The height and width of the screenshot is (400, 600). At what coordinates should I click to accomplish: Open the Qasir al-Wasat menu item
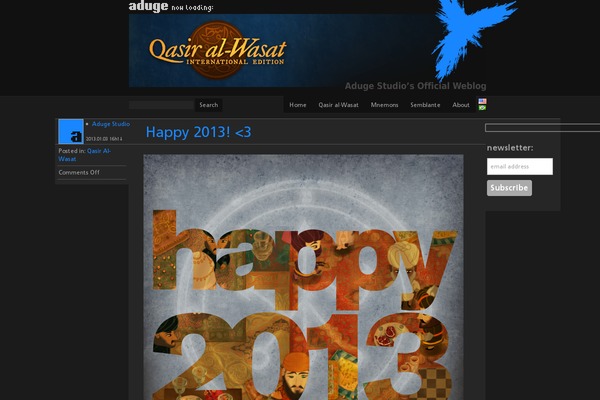coord(338,105)
